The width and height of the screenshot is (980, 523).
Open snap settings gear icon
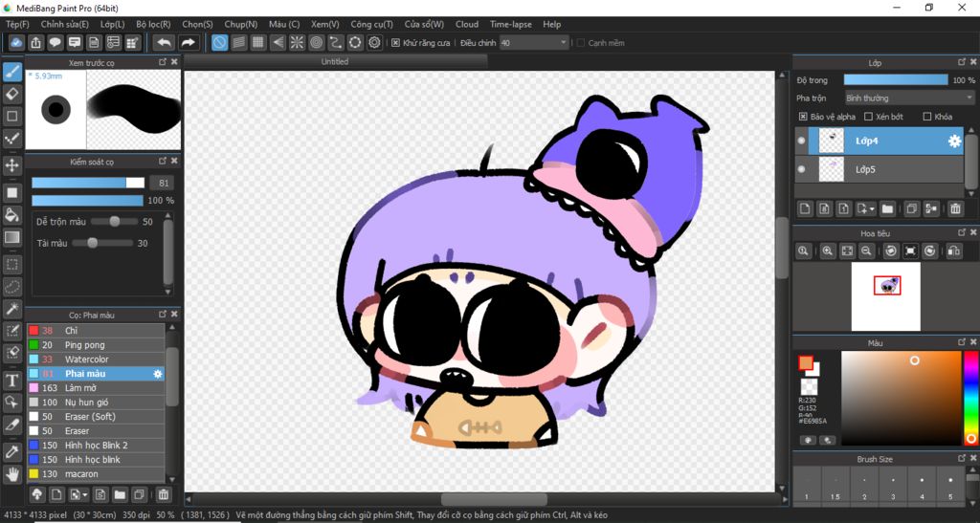(374, 42)
